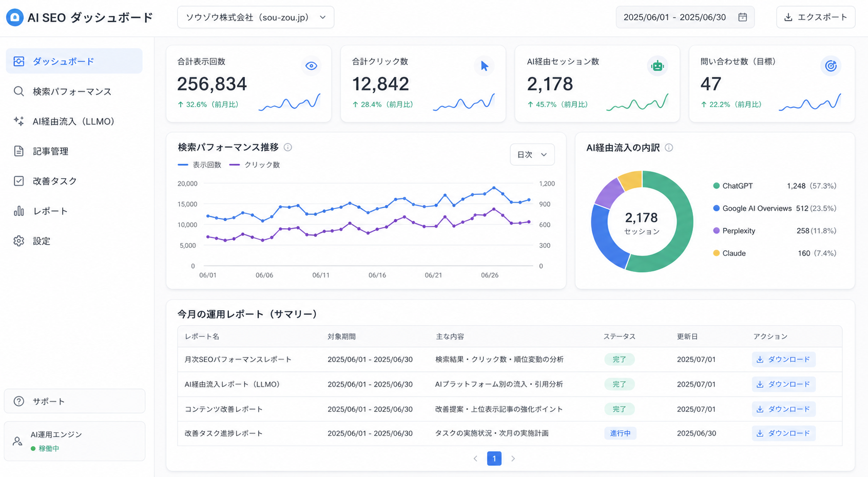Open the 日次 interval dropdown
Screen dimensions: 868x477
coord(532,154)
